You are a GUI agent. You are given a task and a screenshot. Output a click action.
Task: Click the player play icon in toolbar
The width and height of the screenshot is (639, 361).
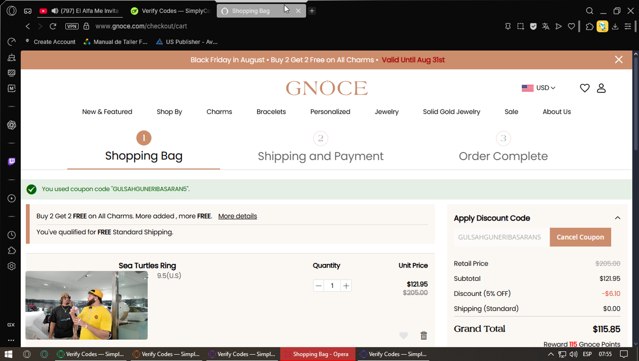tap(558, 26)
